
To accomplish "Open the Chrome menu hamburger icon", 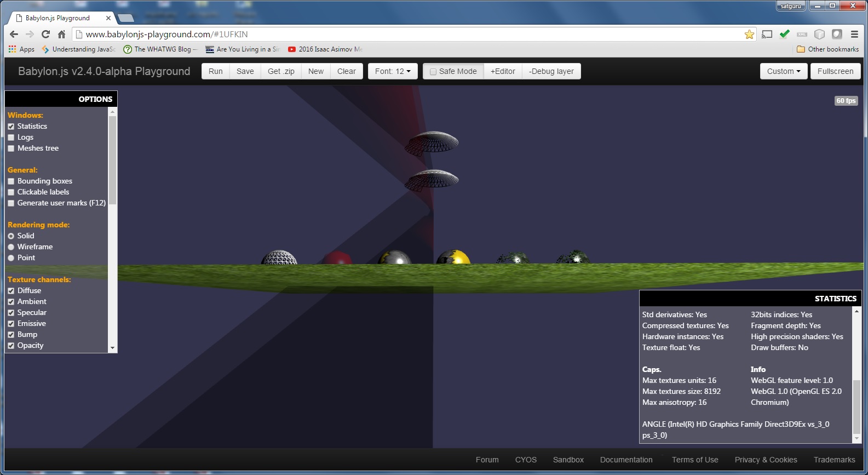I will tap(854, 34).
